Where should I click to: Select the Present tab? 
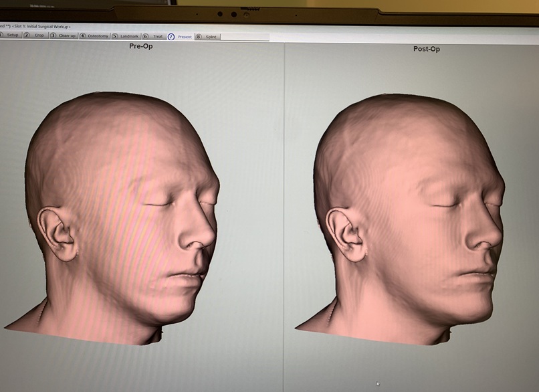point(181,36)
